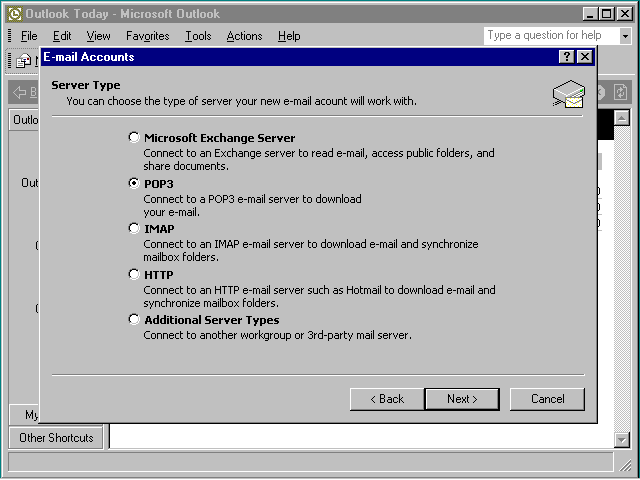Image resolution: width=640 pixels, height=480 pixels.
Task: Click the "Server Type" heading text
Action: click(86, 85)
